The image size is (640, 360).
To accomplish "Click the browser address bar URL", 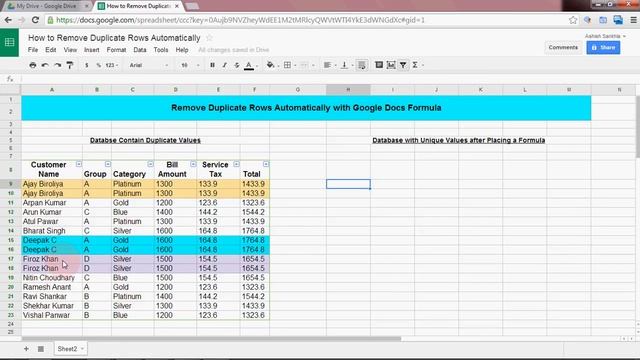I will pyautogui.click(x=241, y=20).
